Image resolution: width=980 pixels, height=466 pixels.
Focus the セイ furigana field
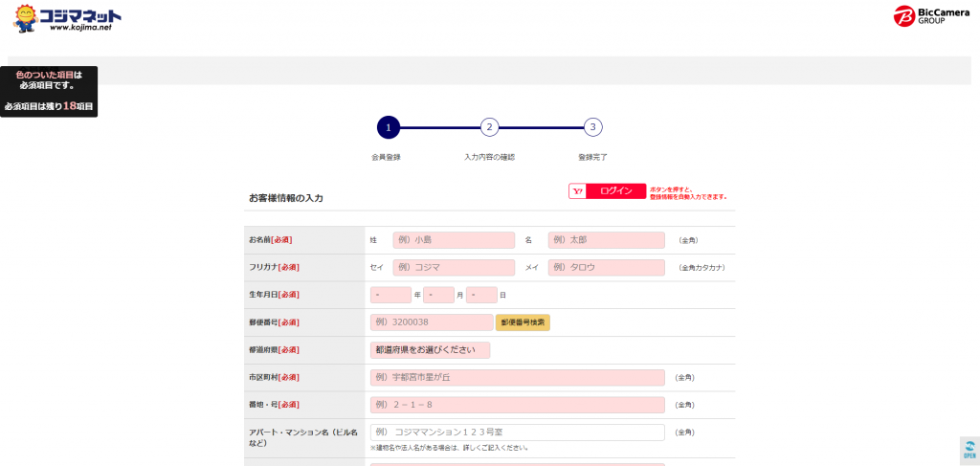tap(453, 268)
